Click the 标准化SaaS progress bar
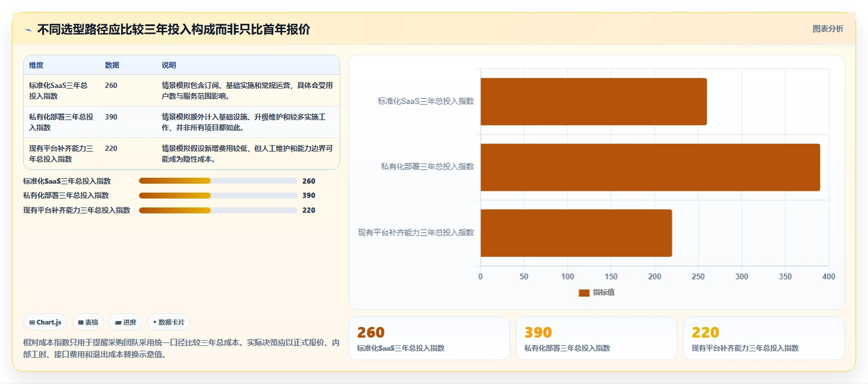 [218, 181]
